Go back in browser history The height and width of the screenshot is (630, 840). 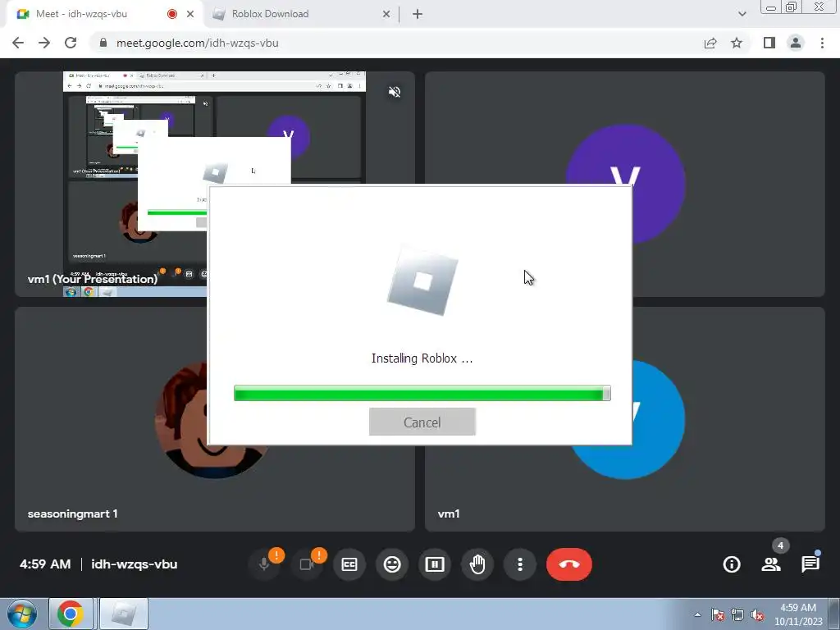point(18,43)
